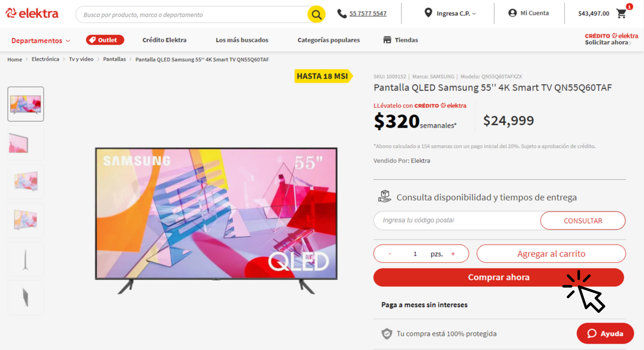Screen dimensions: 644x350
Task: Increase quantity with the plus button
Action: click(453, 254)
